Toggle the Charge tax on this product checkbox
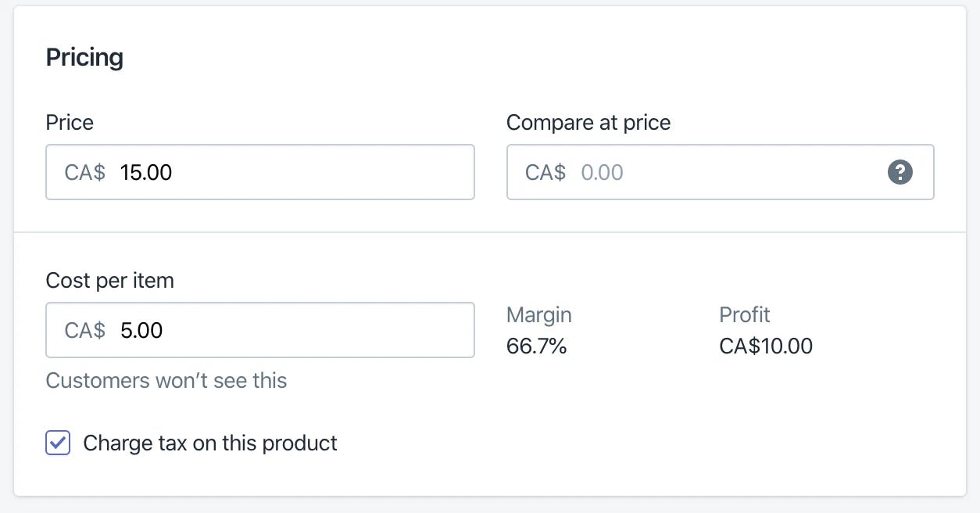Viewport: 980px width, 513px height. click(x=58, y=443)
